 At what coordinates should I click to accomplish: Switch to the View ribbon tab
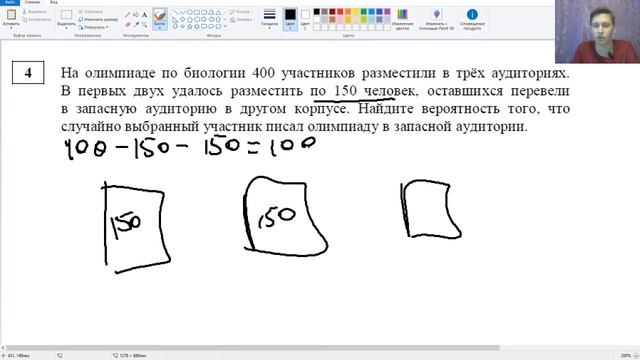(x=54, y=2)
